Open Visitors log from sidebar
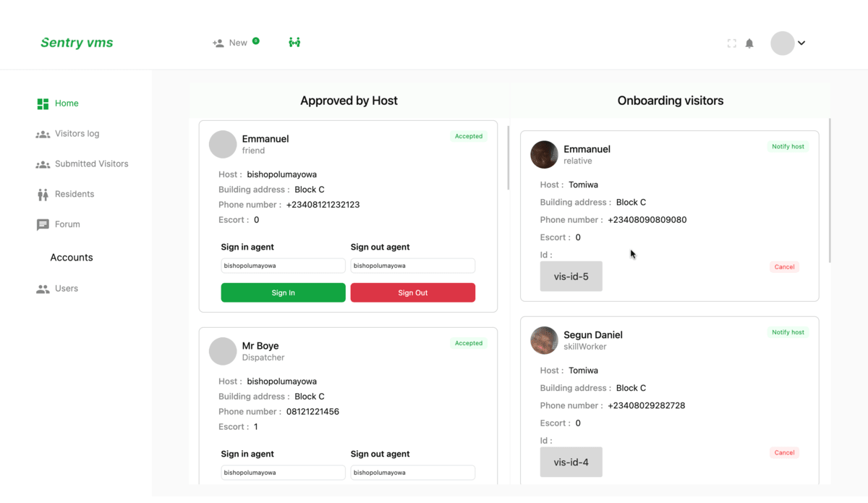The image size is (868, 503). (77, 134)
